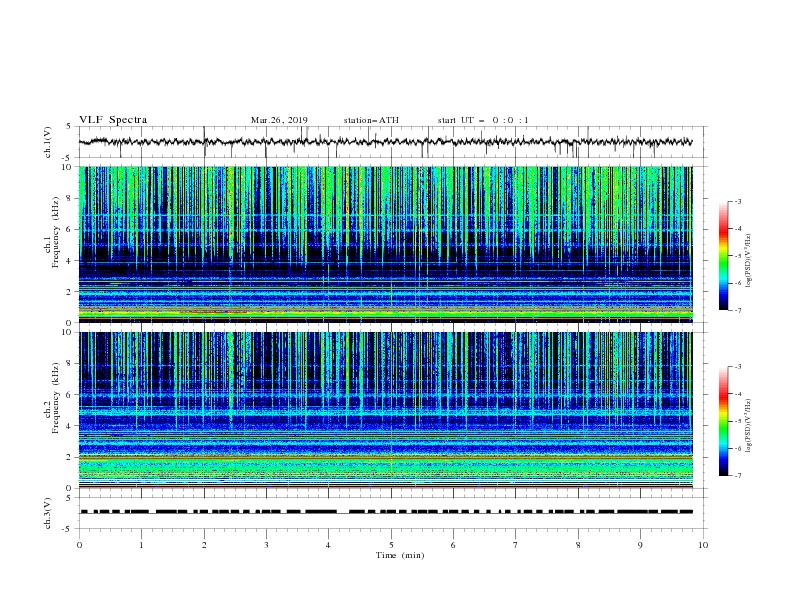Click time axis tick label "6"
The height and width of the screenshot is (612, 792).
[x=453, y=545]
